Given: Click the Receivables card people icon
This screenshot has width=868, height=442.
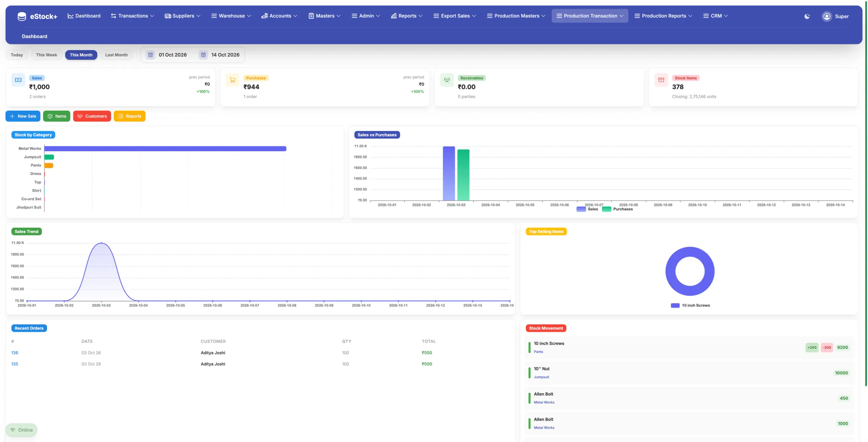Looking at the screenshot, I should (x=447, y=80).
